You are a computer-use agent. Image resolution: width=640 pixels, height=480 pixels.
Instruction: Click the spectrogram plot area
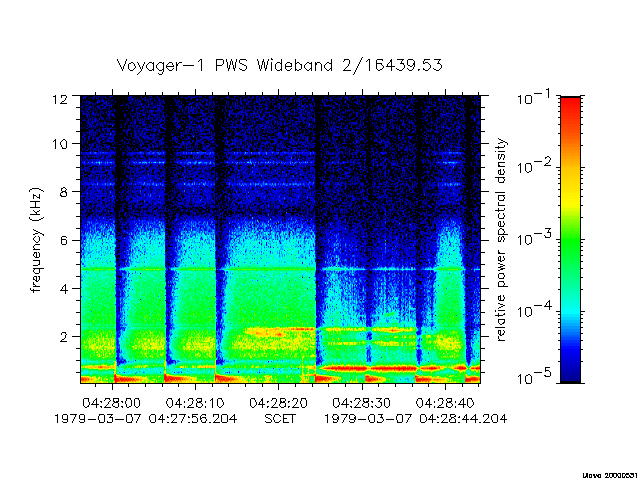coord(280,240)
